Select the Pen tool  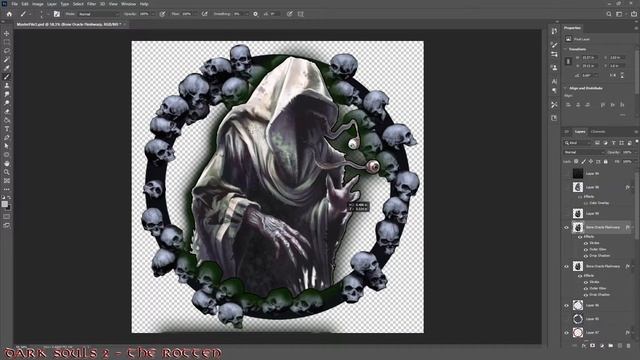(7, 138)
